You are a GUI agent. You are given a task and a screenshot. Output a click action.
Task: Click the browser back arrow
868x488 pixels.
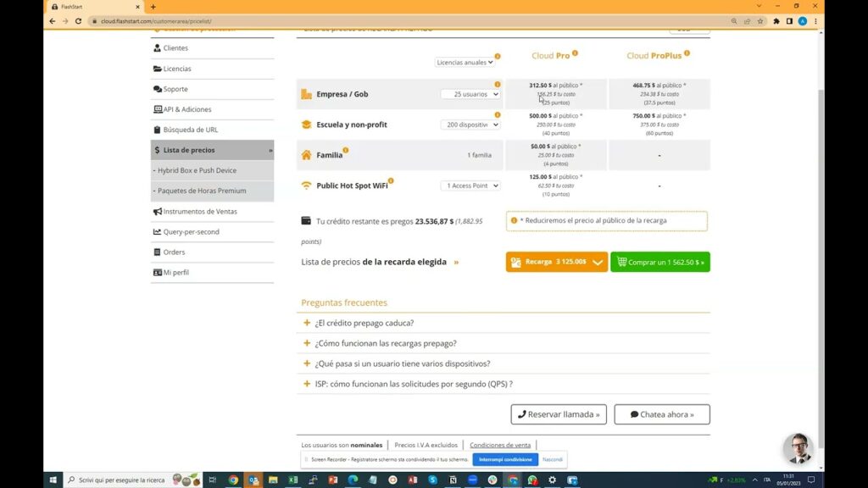pos(53,21)
